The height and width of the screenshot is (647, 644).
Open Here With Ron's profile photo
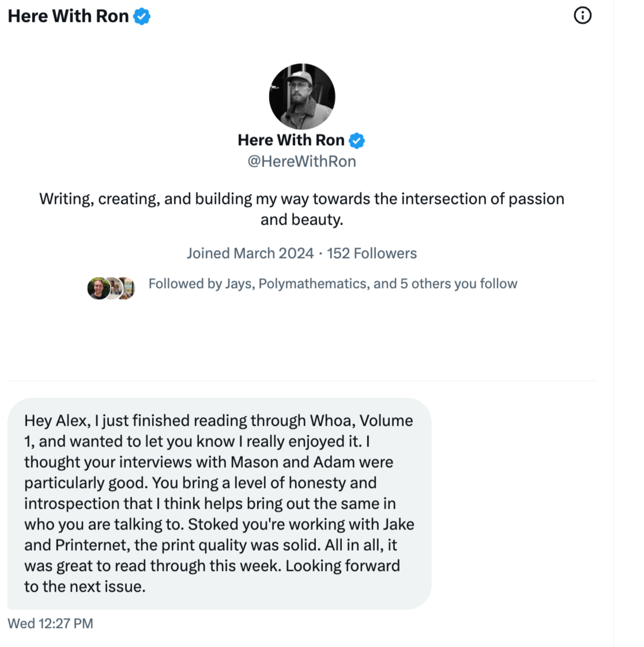click(x=302, y=97)
